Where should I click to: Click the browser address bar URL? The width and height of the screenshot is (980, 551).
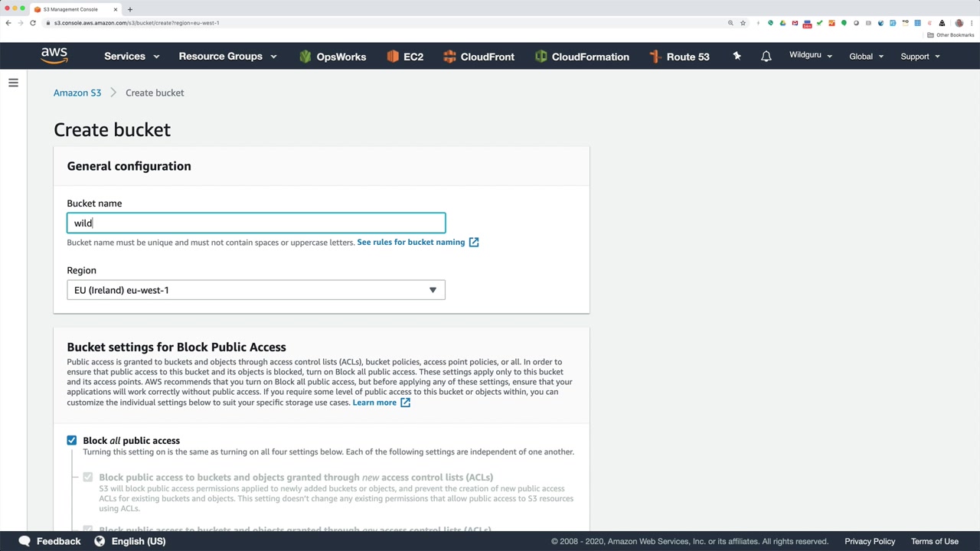137,23
